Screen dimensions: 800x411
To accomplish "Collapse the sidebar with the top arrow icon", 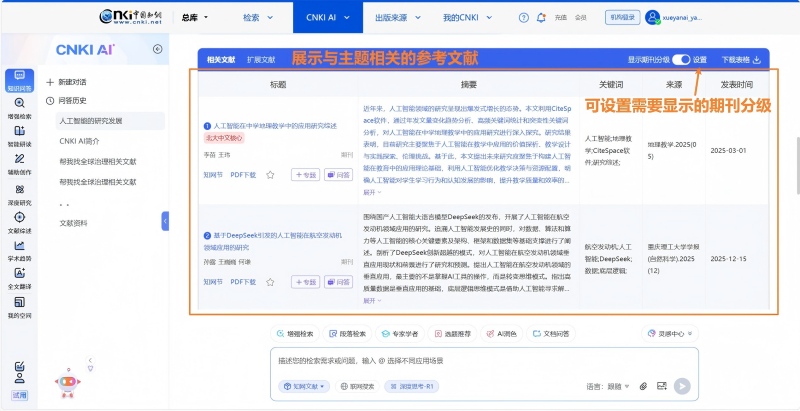I will point(157,49).
